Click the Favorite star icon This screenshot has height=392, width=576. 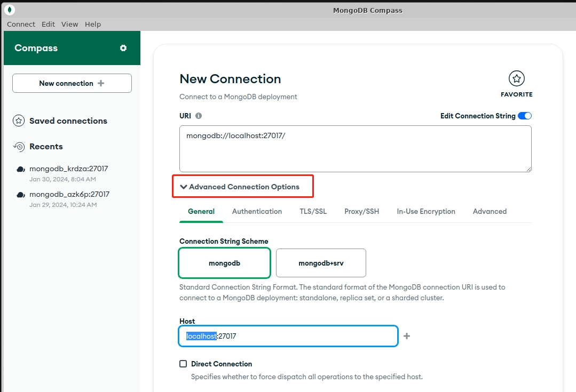coord(516,79)
